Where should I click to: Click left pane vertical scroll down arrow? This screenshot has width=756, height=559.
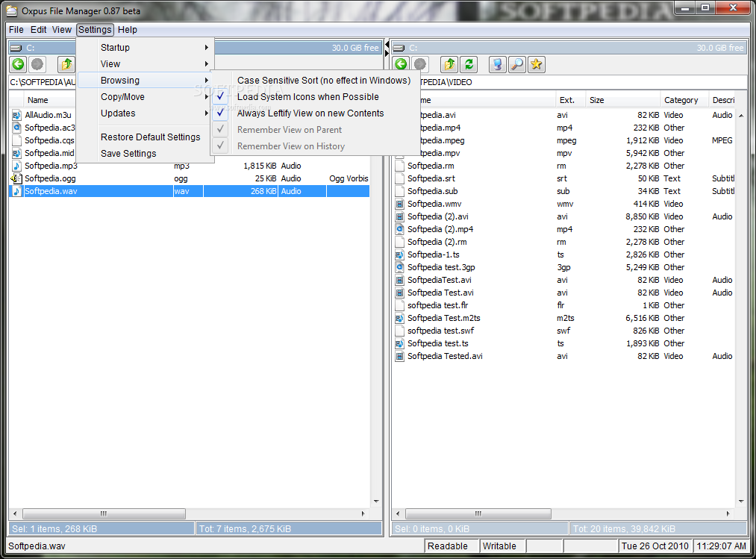pos(376,502)
